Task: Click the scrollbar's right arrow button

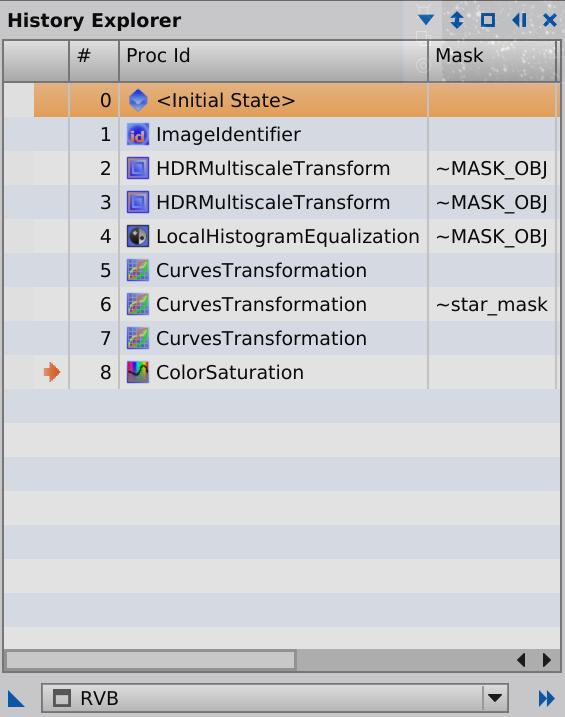Action: click(x=546, y=660)
